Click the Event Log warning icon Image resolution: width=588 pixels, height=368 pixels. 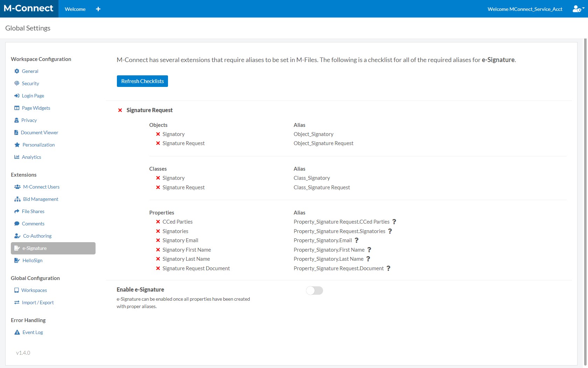[x=17, y=332]
